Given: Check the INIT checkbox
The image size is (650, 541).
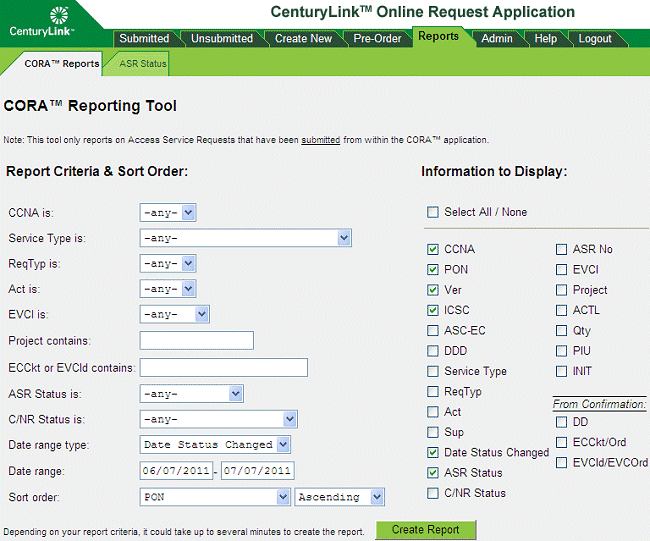Looking at the screenshot, I should [x=561, y=371].
